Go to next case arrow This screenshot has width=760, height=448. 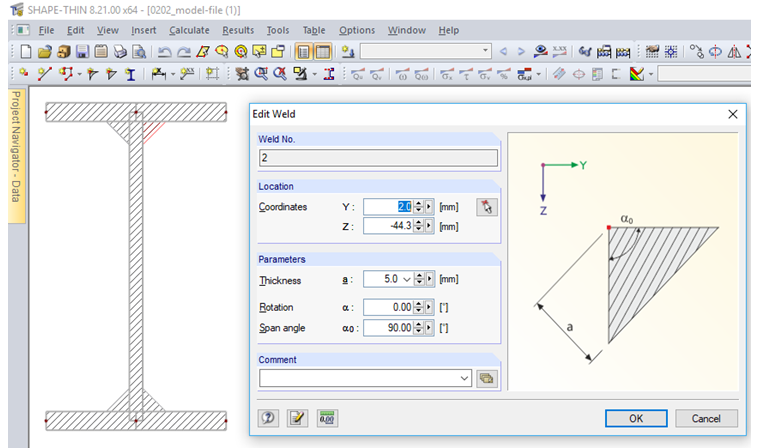[521, 51]
